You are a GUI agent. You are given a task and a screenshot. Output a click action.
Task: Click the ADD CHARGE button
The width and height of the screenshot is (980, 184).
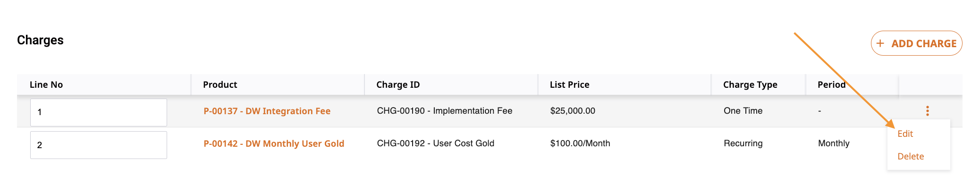point(916,43)
